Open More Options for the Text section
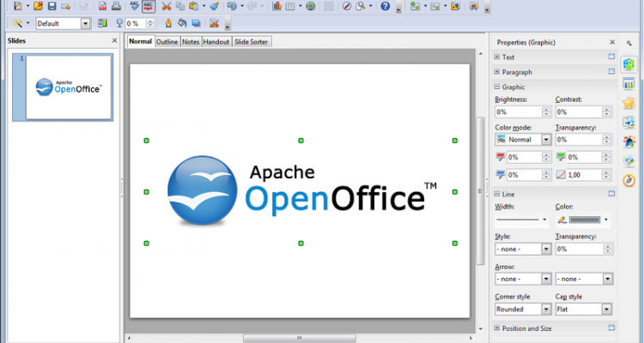The height and width of the screenshot is (343, 644). point(611,57)
